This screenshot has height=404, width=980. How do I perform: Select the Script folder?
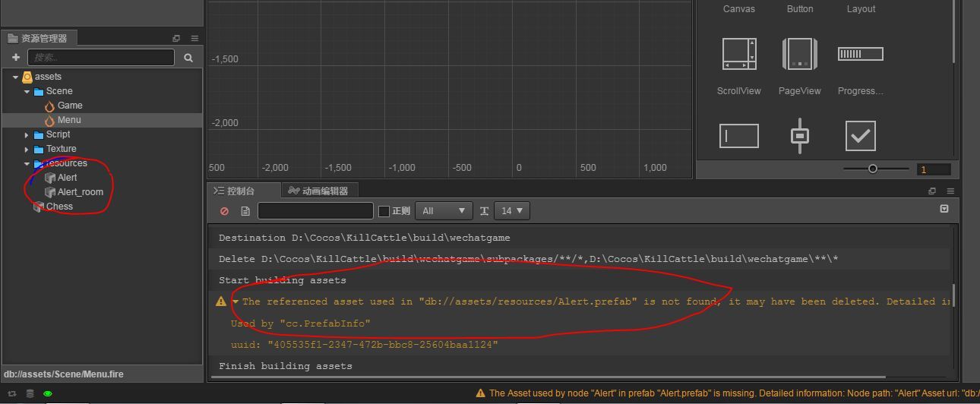(x=58, y=134)
